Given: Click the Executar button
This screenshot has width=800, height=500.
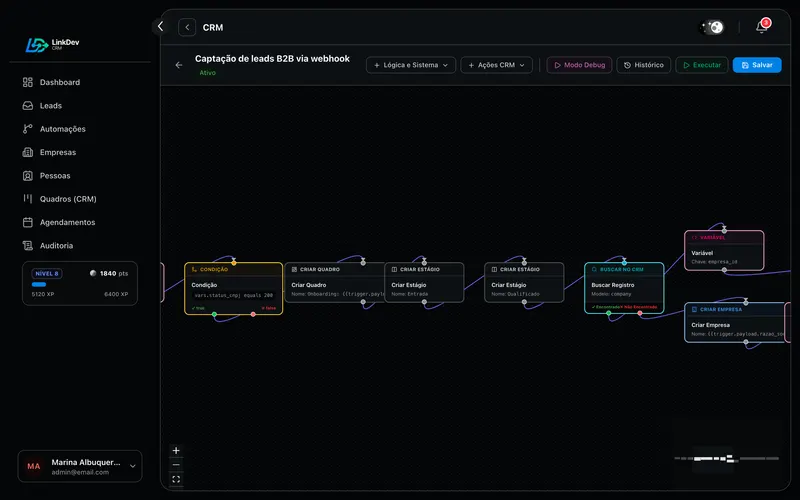Looking at the screenshot, I should click(x=702, y=65).
